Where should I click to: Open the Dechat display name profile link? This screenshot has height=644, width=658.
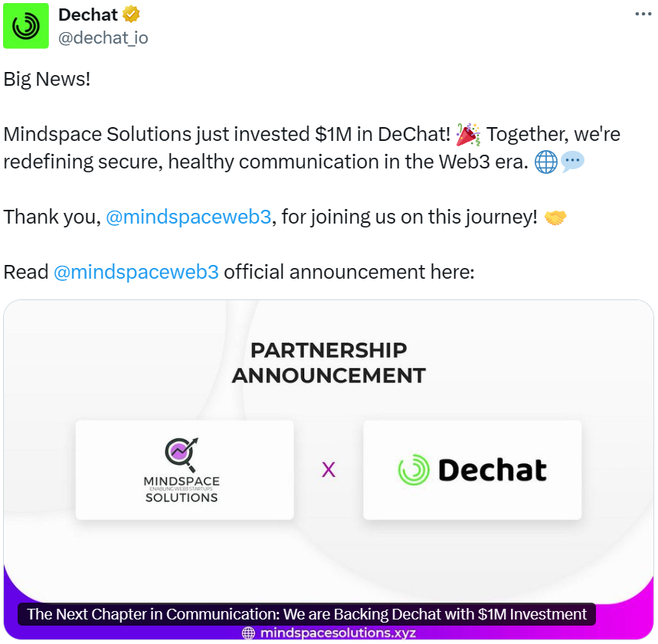[88, 15]
